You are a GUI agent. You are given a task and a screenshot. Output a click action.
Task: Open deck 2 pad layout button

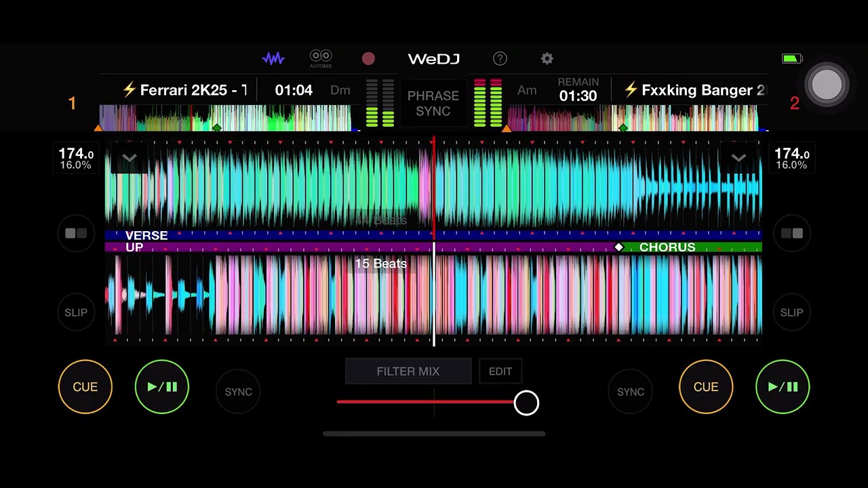[x=792, y=233]
